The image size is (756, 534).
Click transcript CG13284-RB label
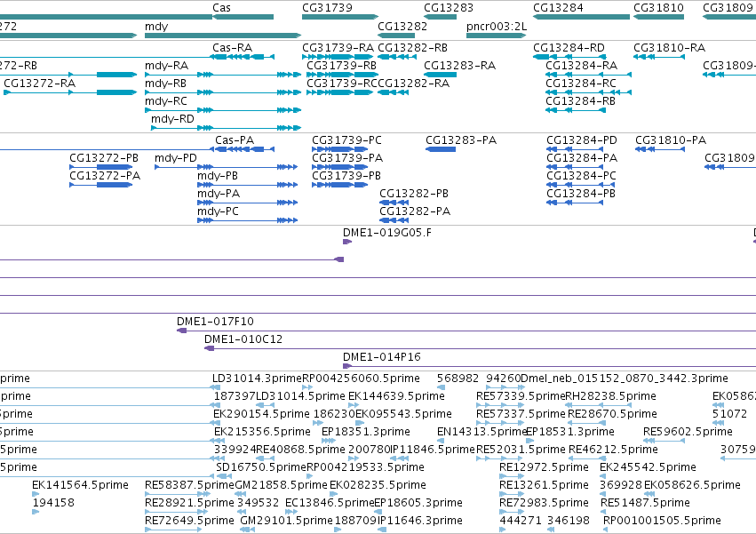click(580, 101)
